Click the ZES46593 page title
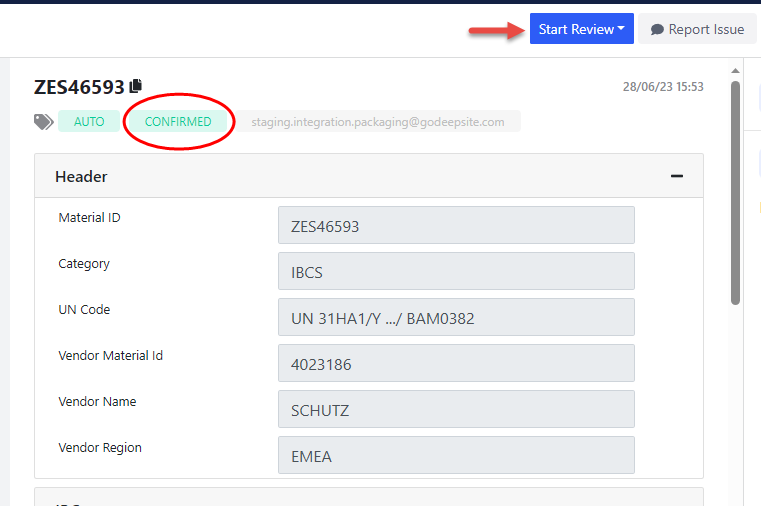Image resolution: width=761 pixels, height=506 pixels. 79,87
